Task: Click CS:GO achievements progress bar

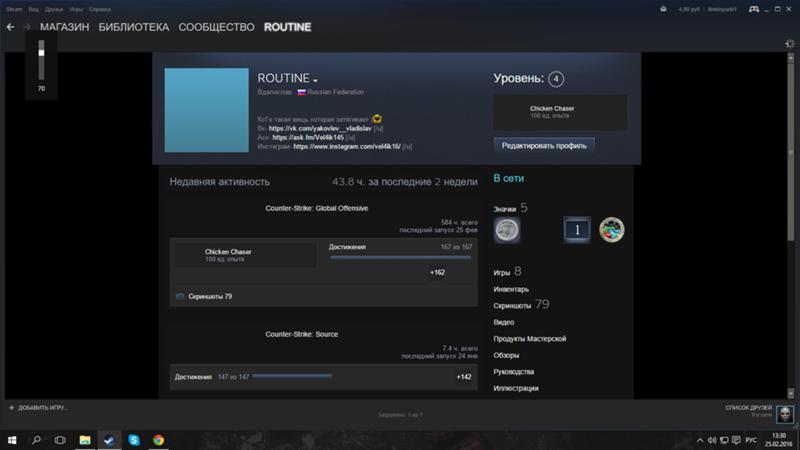Action: pos(401,258)
